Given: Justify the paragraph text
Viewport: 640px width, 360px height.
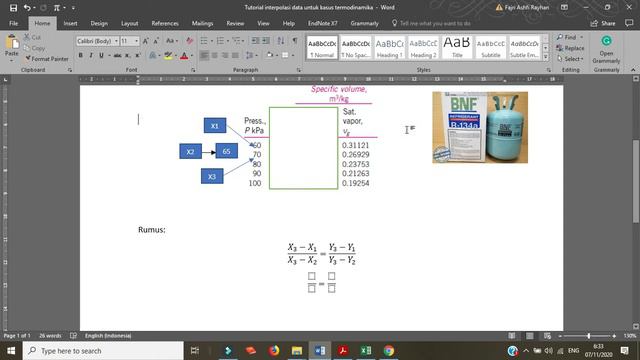Looking at the screenshot, I should pos(235,55).
